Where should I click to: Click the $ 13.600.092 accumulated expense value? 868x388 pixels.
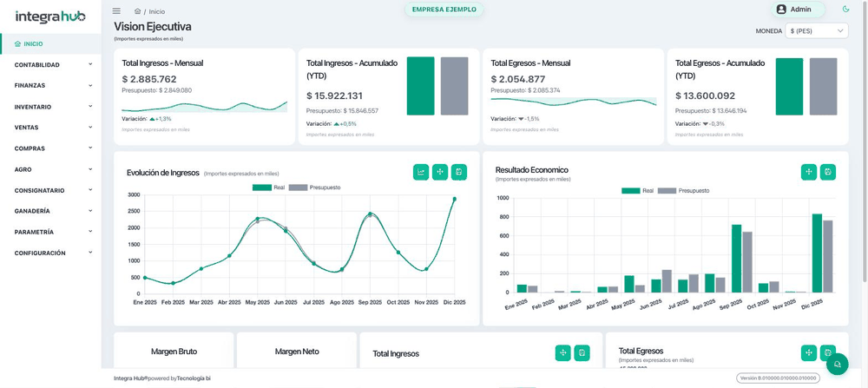[705, 95]
